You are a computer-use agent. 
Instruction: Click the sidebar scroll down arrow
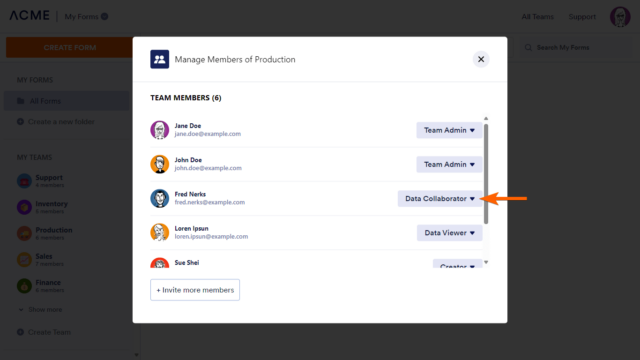click(136, 355)
